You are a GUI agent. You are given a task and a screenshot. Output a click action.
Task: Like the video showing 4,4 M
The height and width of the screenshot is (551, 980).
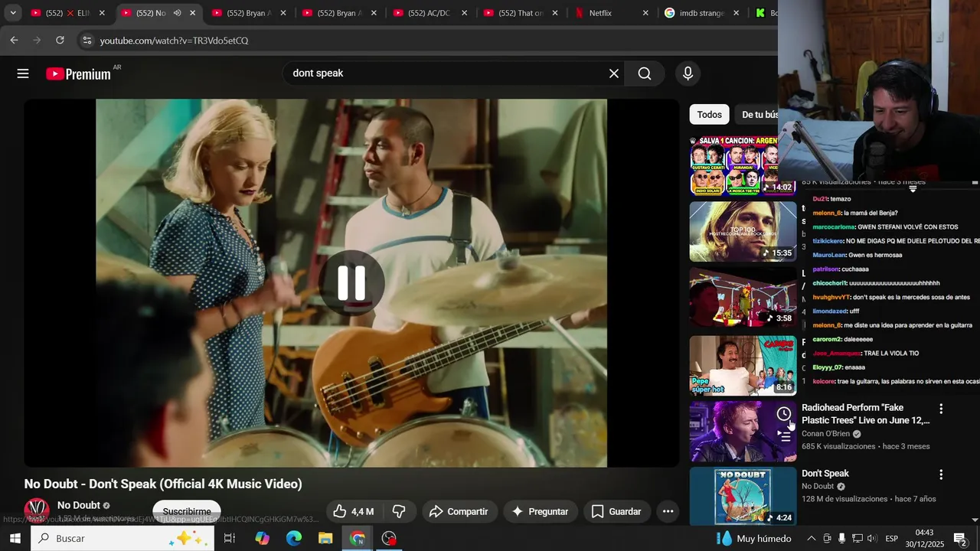(x=353, y=511)
